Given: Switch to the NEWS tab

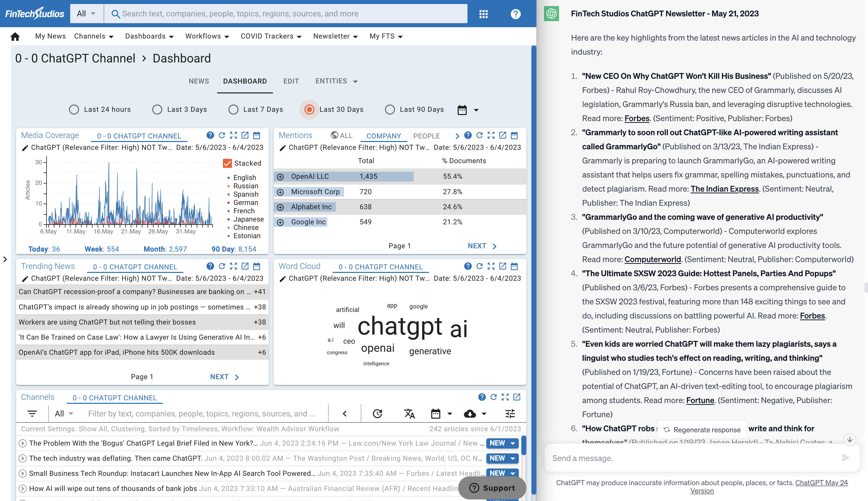Looking at the screenshot, I should [199, 81].
